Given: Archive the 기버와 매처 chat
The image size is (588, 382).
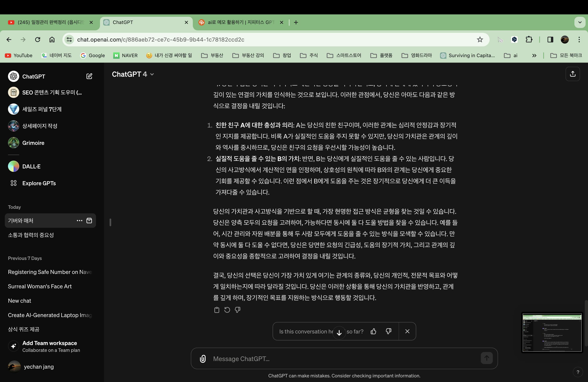Looking at the screenshot, I should [x=89, y=221].
